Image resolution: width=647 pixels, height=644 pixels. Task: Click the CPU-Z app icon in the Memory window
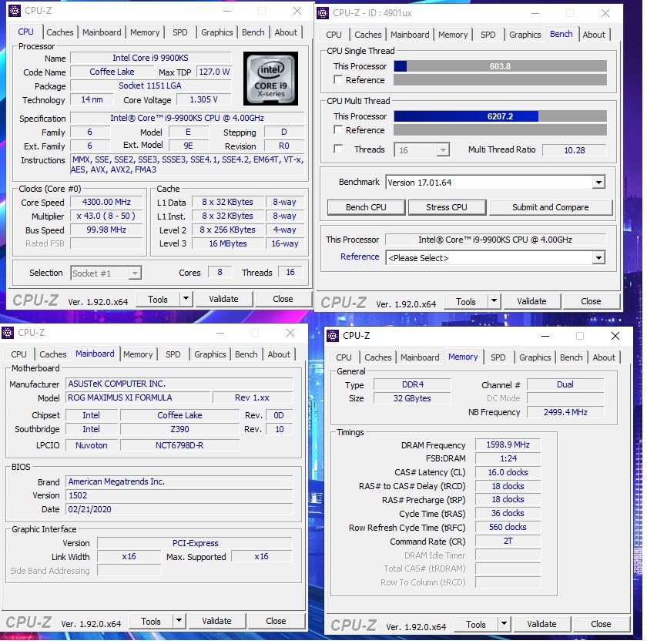pyautogui.click(x=333, y=336)
